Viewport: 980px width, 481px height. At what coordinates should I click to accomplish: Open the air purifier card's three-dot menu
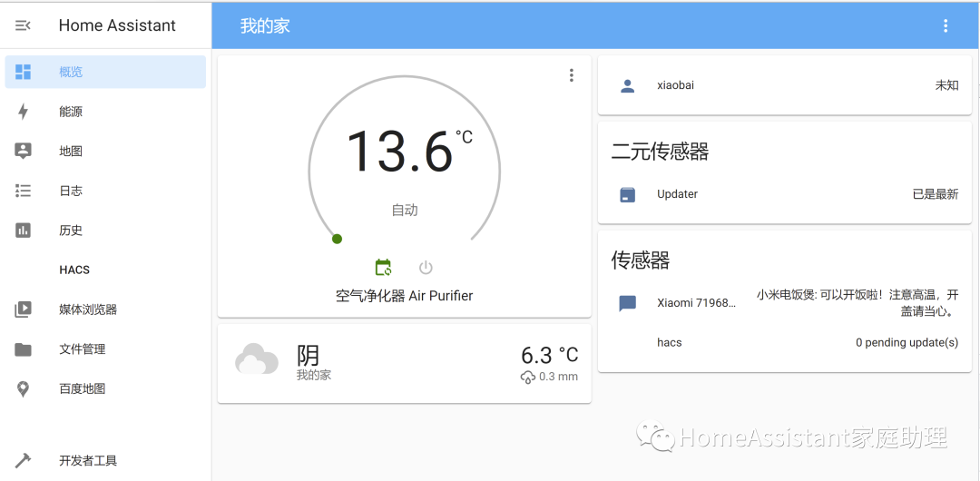point(571,75)
